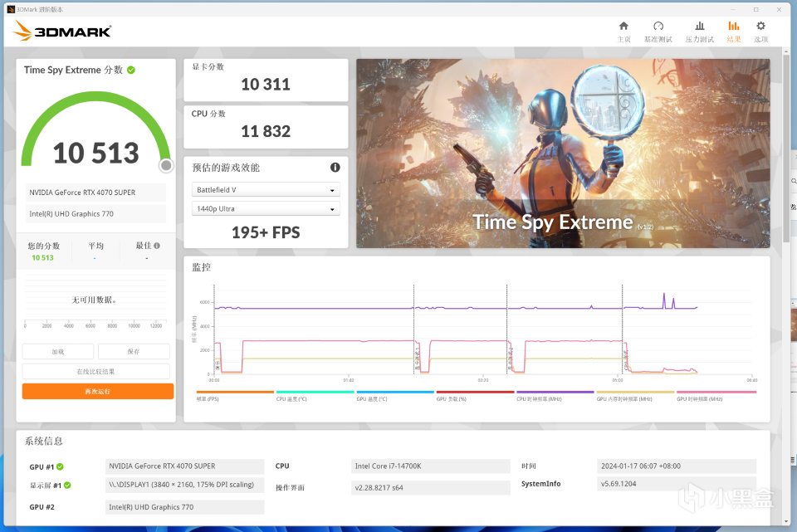Click the 195+ FPS estimate
Screen dimensions: 797x532
pyautogui.click(x=266, y=232)
